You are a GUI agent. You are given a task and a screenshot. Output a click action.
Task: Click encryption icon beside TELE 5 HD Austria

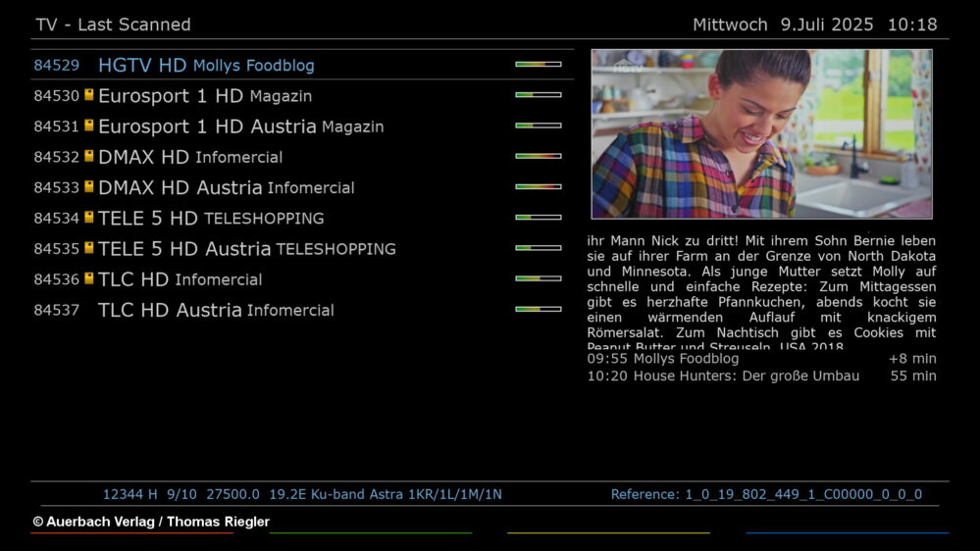pos(88,247)
